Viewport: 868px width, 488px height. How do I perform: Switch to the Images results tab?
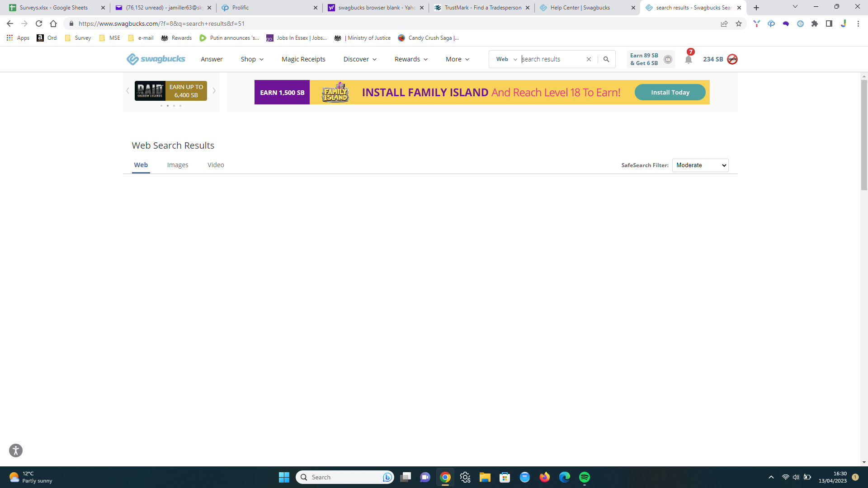(178, 165)
